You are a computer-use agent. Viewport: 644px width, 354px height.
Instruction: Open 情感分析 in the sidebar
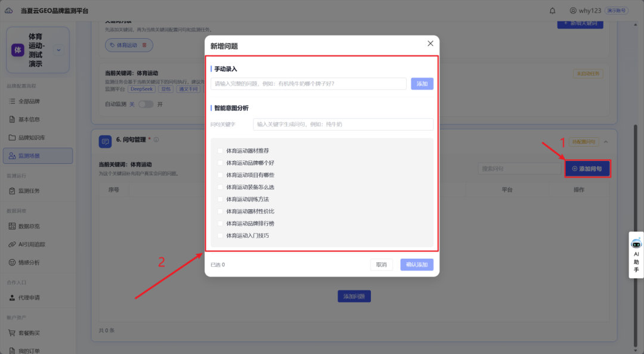point(38,262)
